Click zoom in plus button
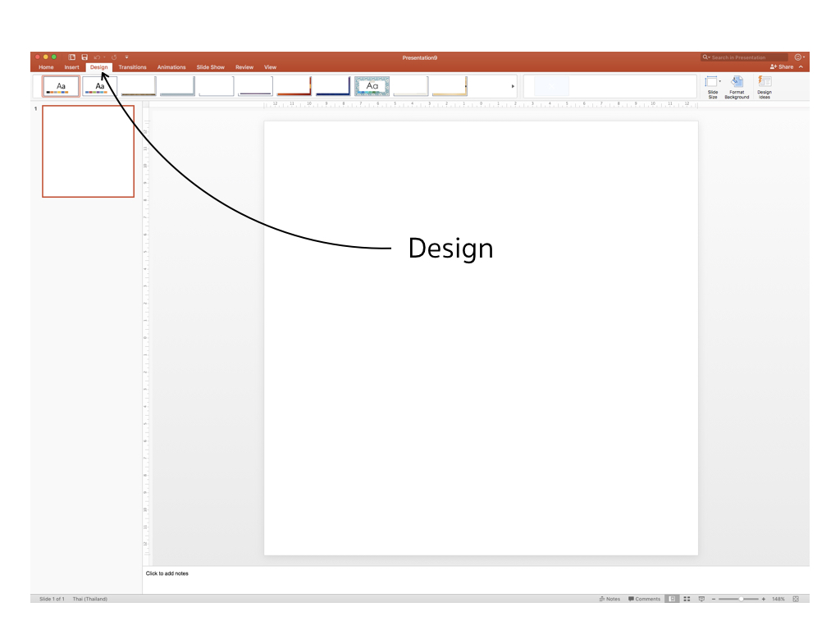 (x=764, y=599)
